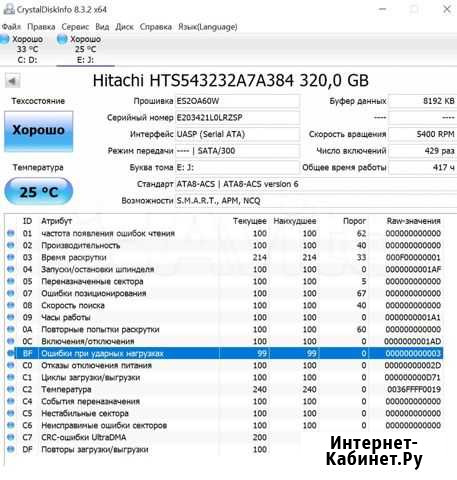Screen dimensions: 457x480
Task: Click status icon of attribute 05 row
Action: [x=11, y=281]
